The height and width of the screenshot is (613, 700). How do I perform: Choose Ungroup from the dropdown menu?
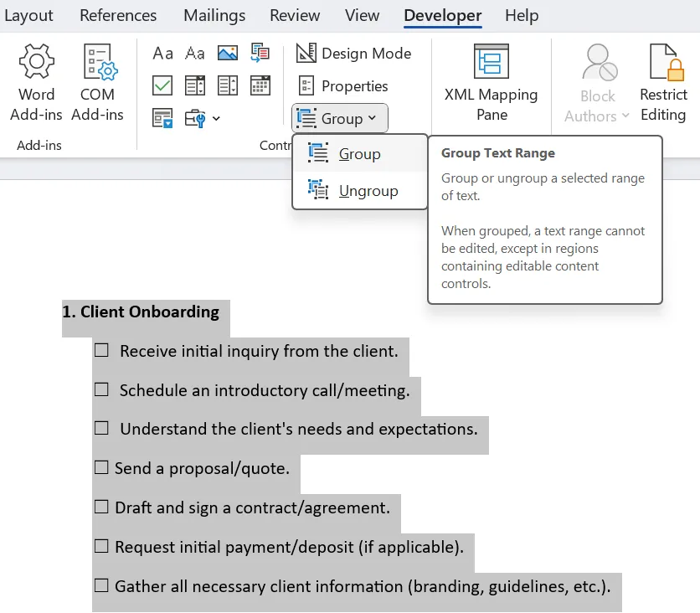tap(360, 191)
